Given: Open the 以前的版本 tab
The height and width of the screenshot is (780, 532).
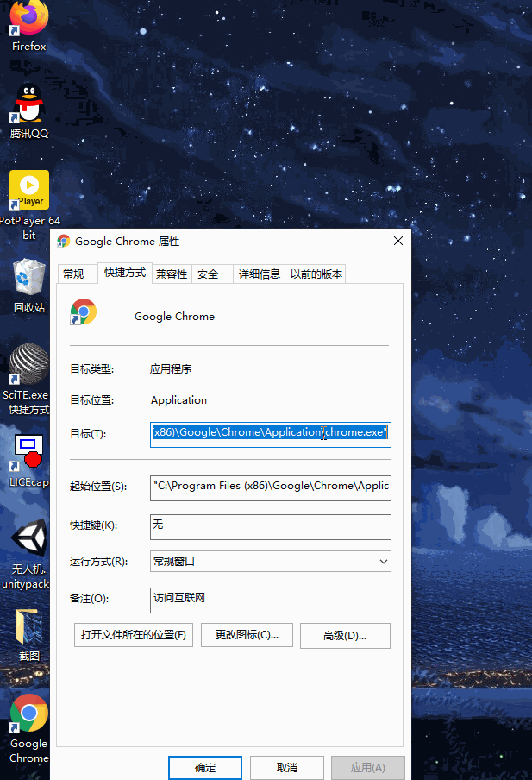Looking at the screenshot, I should click(316, 274).
